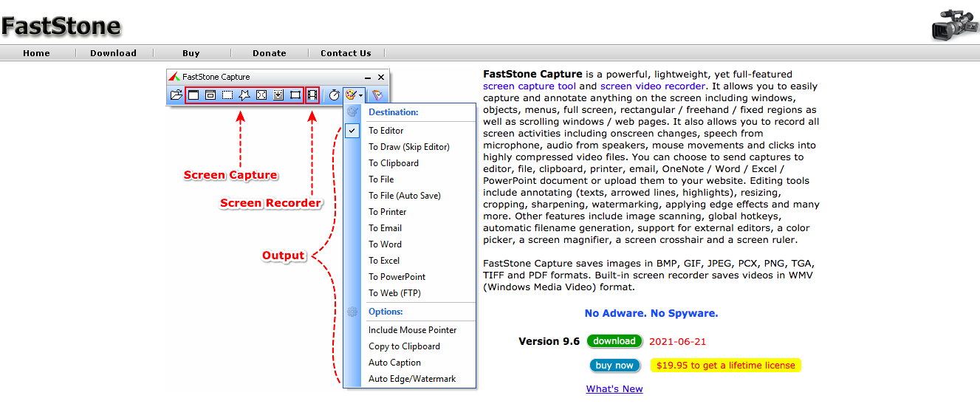Minimize the FastStone Capture panel
The height and width of the screenshot is (418, 980).
coord(368,78)
